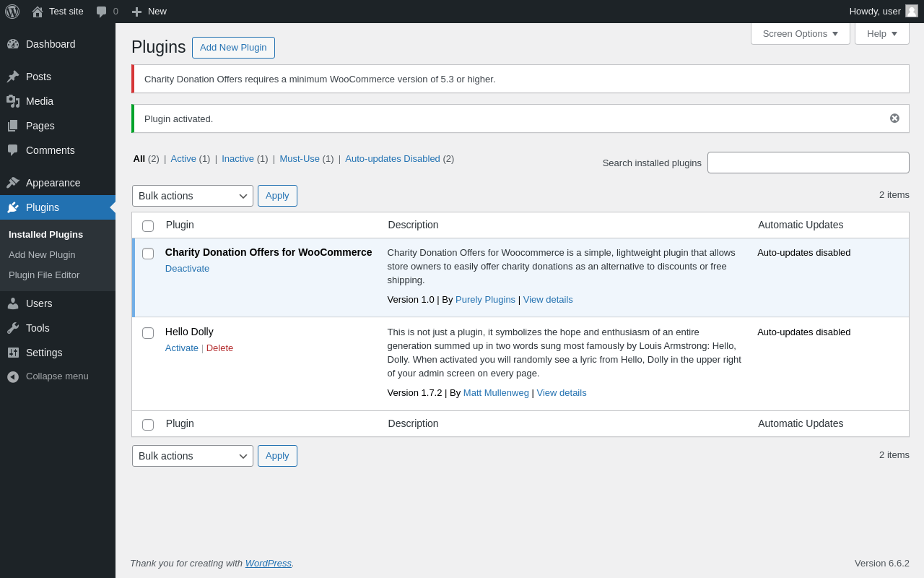Deactivate the Charity Donation Offers plugin
Screen dimensions: 924x578
(x=187, y=269)
